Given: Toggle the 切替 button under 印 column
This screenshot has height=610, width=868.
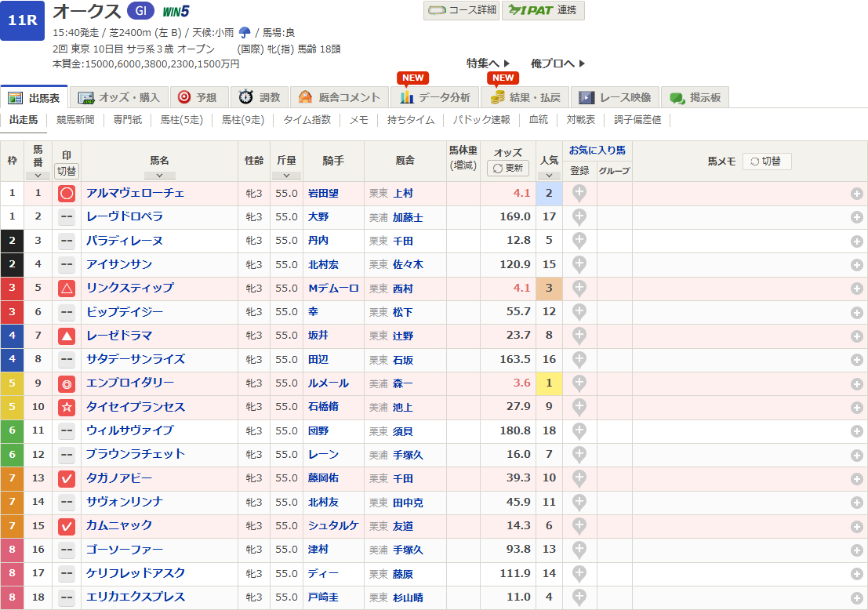Looking at the screenshot, I should [67, 170].
